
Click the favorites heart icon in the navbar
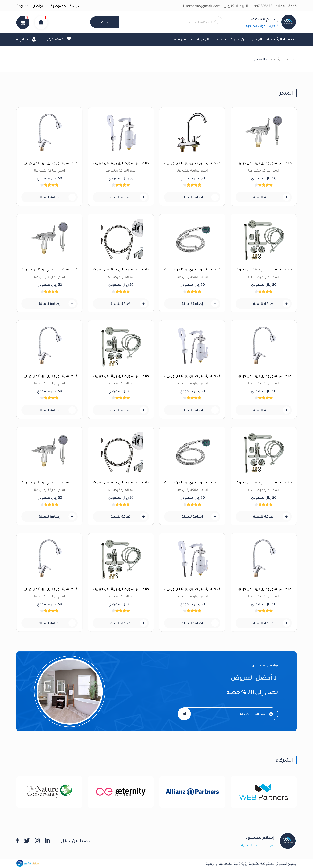point(69,39)
